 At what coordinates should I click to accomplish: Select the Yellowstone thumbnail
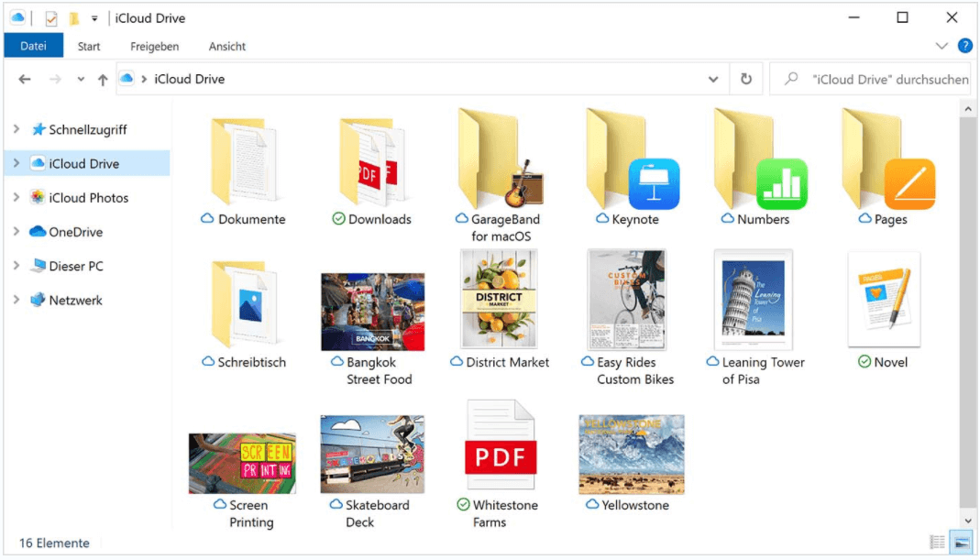(x=631, y=455)
